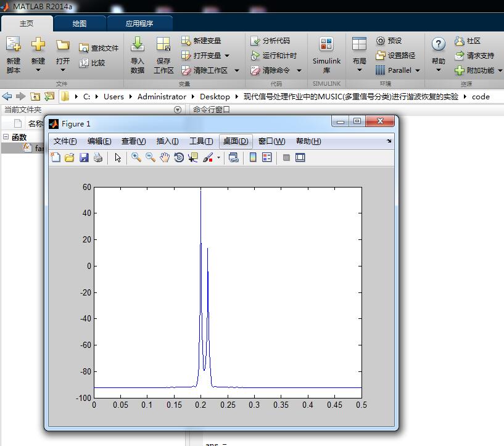Viewport: 504px width, 446px height.
Task: Click Run and Time (运行和计时)
Action: tap(273, 56)
